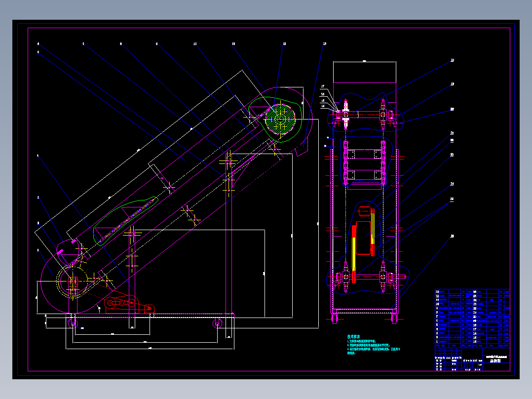Click row 14 in the parts list
This screenshot has height=399, width=532.
pos(492,342)
